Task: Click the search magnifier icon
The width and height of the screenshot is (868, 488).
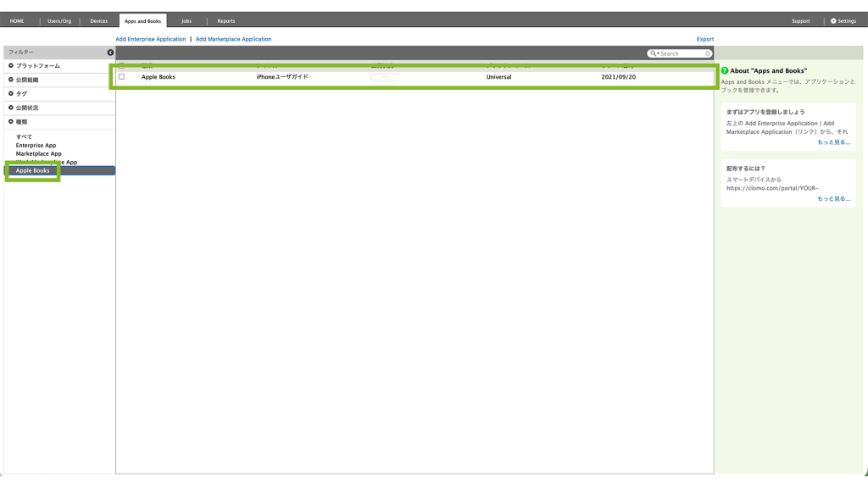Action: (654, 53)
